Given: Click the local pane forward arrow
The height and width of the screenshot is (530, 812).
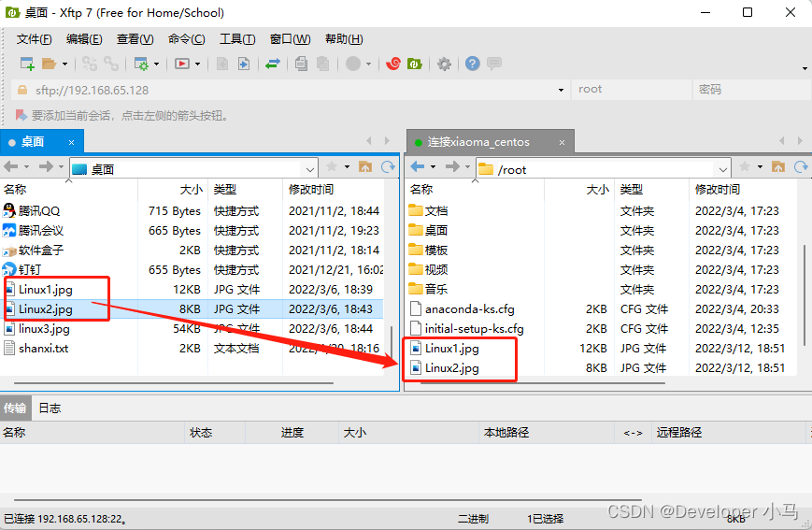Looking at the screenshot, I should (46, 166).
